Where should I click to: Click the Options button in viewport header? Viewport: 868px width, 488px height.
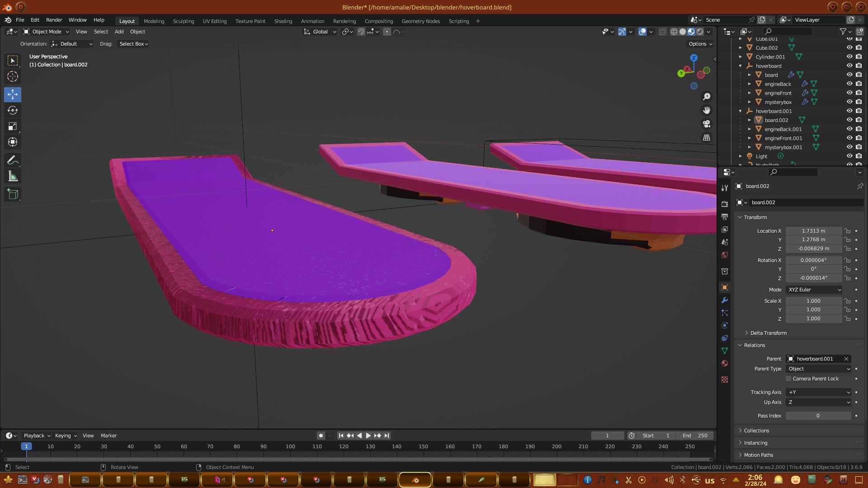click(700, 44)
